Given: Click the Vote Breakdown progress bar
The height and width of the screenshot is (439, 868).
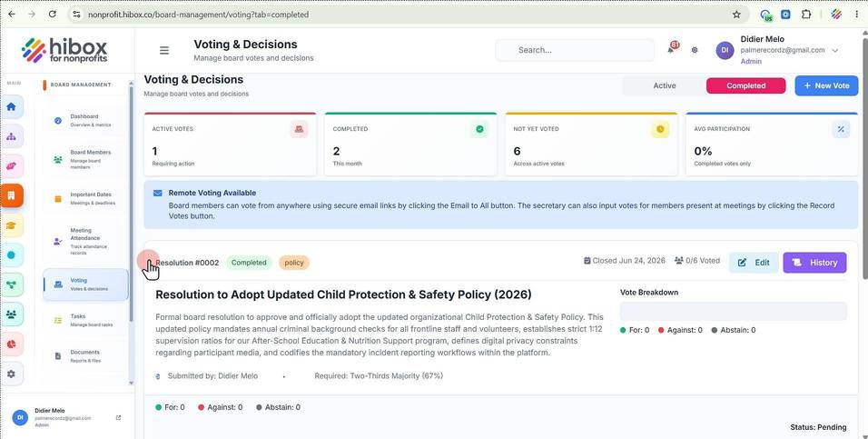Looking at the screenshot, I should click(x=733, y=312).
